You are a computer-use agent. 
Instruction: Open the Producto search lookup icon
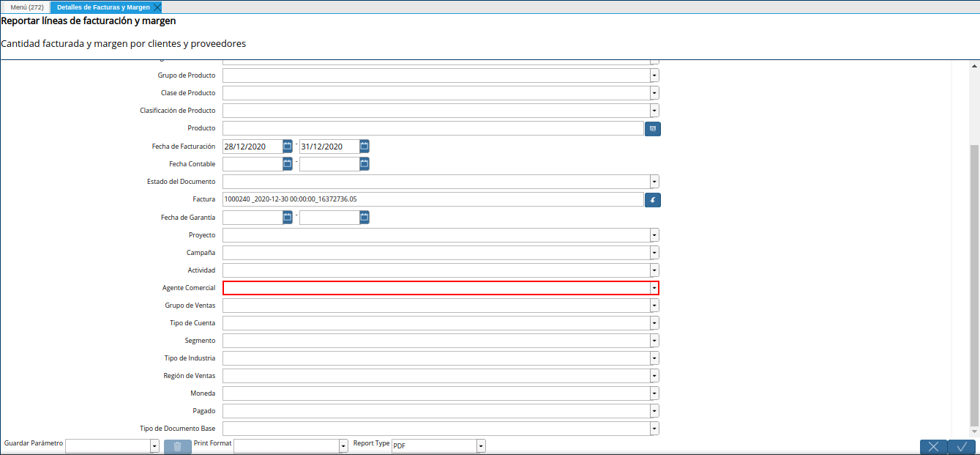coord(652,129)
